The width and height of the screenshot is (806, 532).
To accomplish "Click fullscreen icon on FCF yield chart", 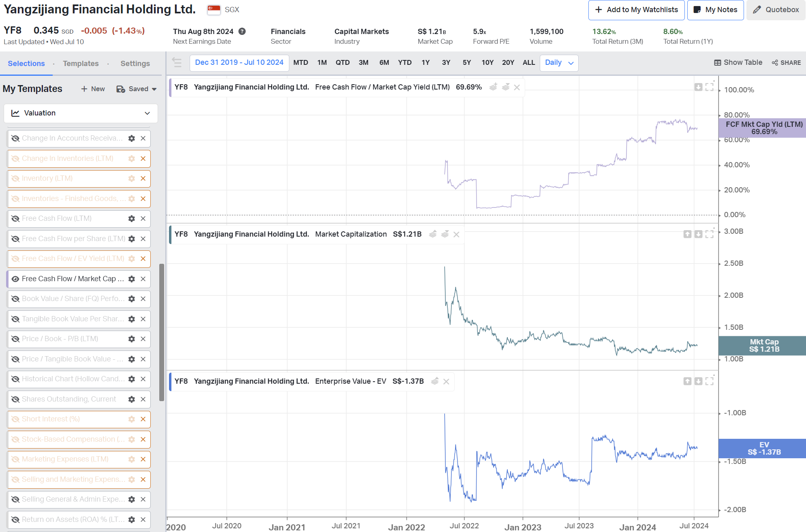I will [710, 87].
